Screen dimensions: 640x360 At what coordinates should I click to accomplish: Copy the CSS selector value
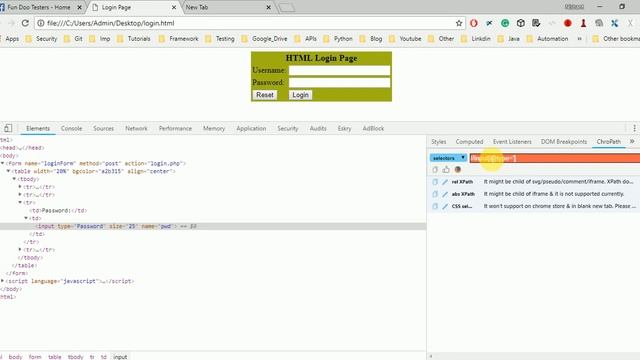coord(435,206)
